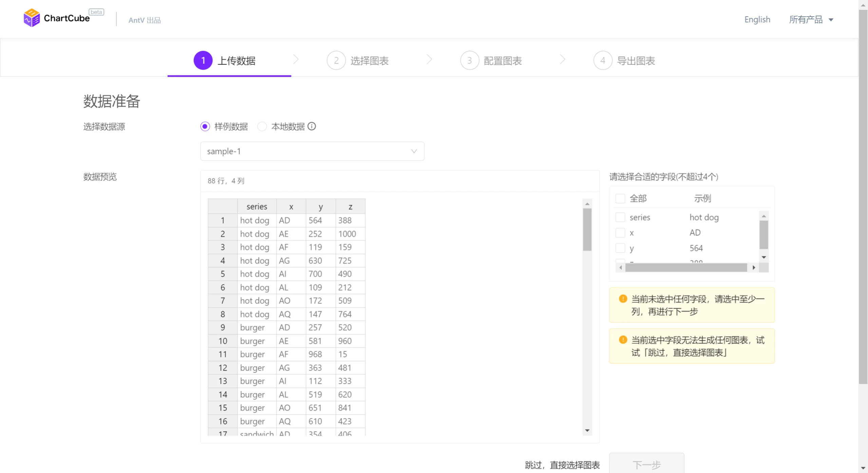Click the step 4 export chart icon
This screenshot has width=868, height=473.
(x=604, y=61)
